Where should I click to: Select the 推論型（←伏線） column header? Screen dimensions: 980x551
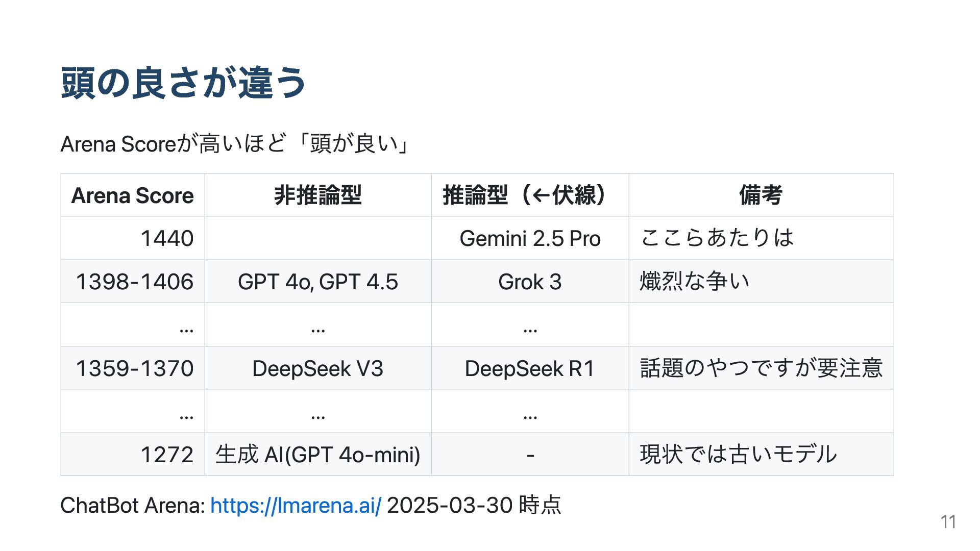click(x=530, y=195)
